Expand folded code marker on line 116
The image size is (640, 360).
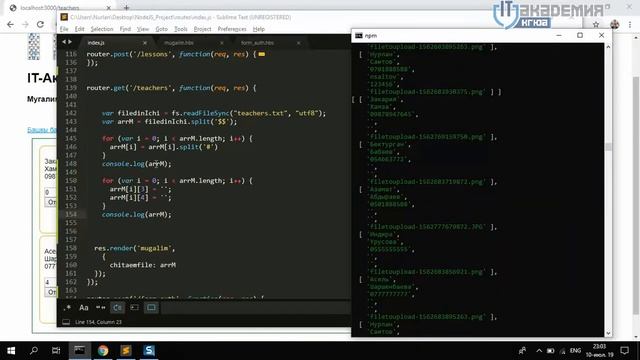tap(262, 54)
